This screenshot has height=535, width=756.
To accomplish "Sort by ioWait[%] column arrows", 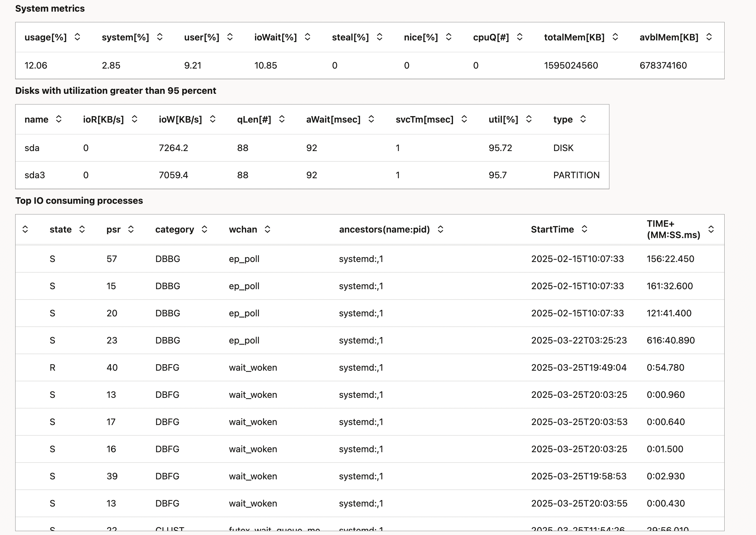I will (307, 37).
